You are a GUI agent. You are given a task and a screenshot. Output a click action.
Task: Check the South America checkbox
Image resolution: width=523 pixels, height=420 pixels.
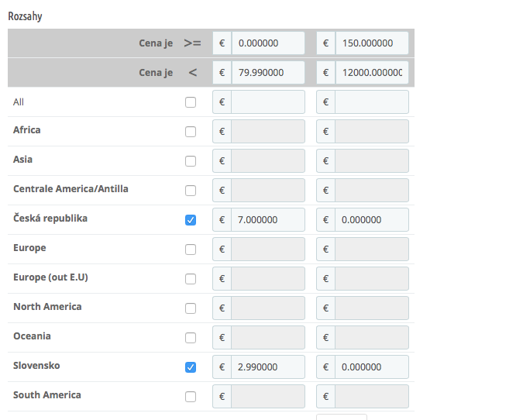[x=191, y=397]
